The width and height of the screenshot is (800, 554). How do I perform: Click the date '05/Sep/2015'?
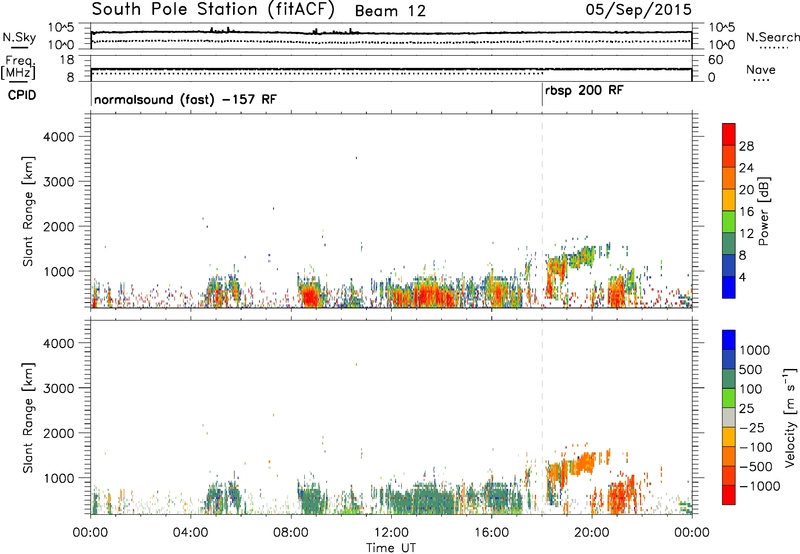638,9
